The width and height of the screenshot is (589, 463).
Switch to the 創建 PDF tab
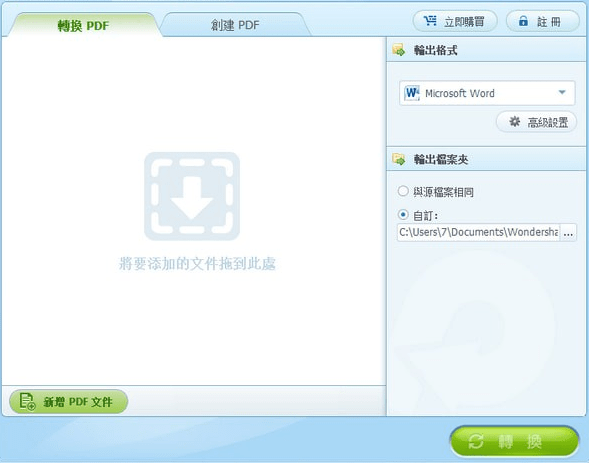[235, 26]
